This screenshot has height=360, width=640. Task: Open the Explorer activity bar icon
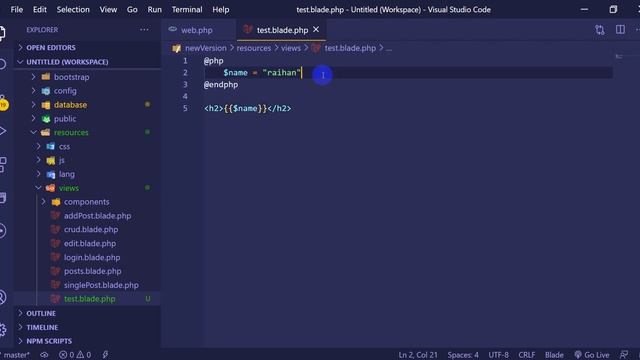click(x=2, y=33)
